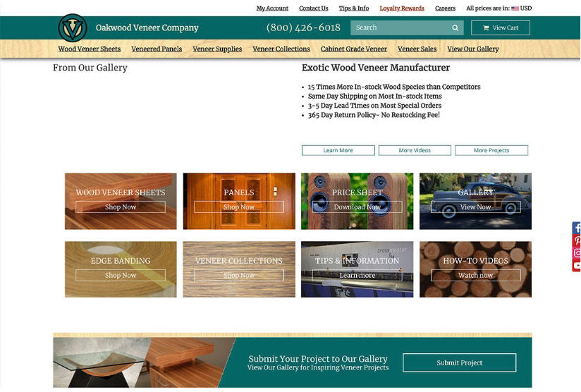Expand the Wood Veneer Sheets menu
The image size is (581, 392).
tap(90, 49)
